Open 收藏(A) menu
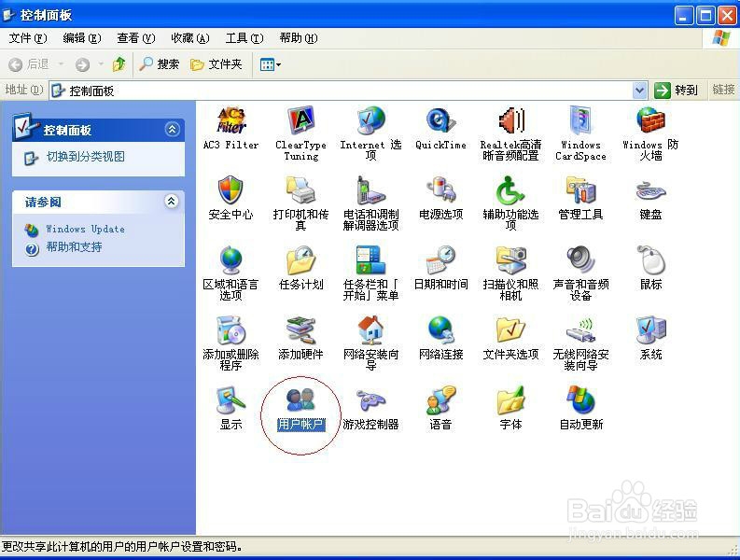The width and height of the screenshot is (740, 560). click(x=190, y=38)
